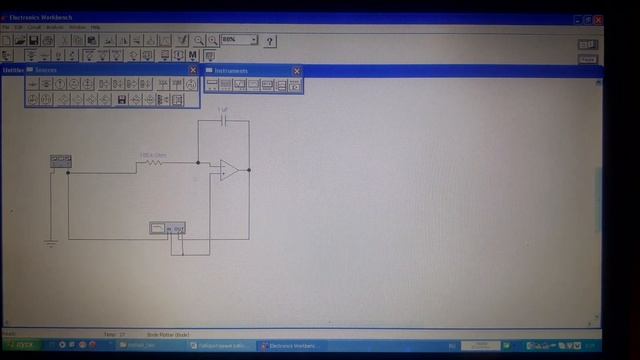
Task: Create subcircuit toolbar button
Action: 151,40
